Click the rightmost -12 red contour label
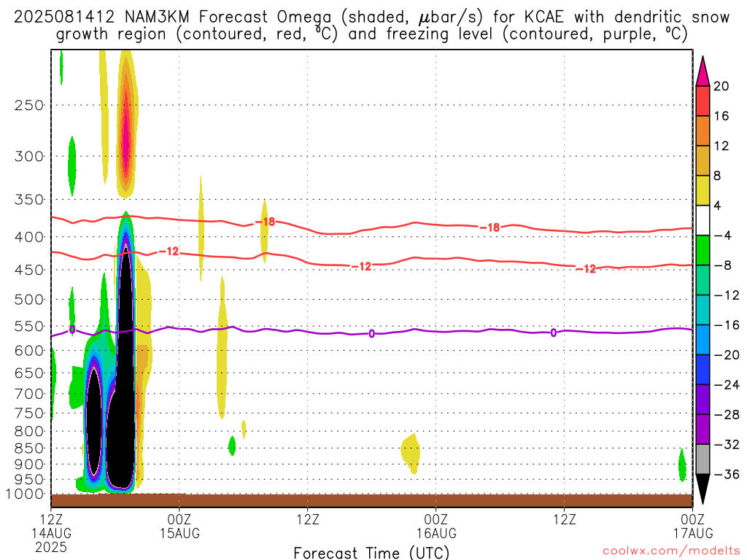The width and height of the screenshot is (747, 560). (x=586, y=269)
